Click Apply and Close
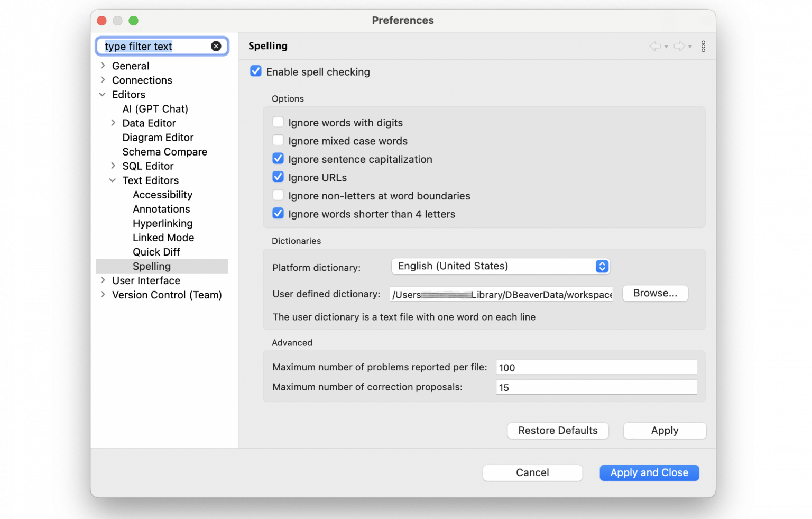This screenshot has height=519, width=812. (649, 472)
